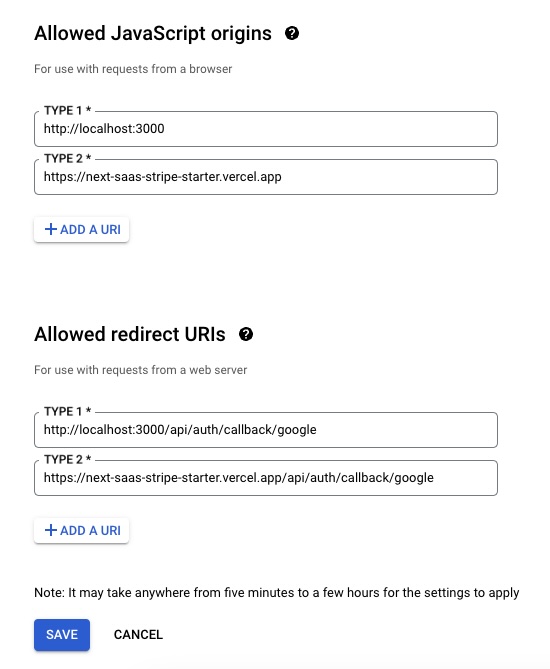Open help icon beside Allowed redirect URIs
This screenshot has height=669, width=550.
coord(246,334)
